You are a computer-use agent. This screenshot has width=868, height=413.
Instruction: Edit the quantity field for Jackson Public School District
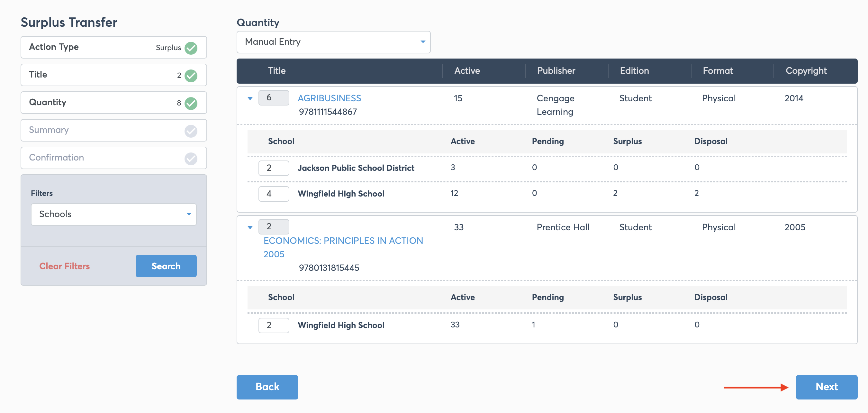pos(273,168)
